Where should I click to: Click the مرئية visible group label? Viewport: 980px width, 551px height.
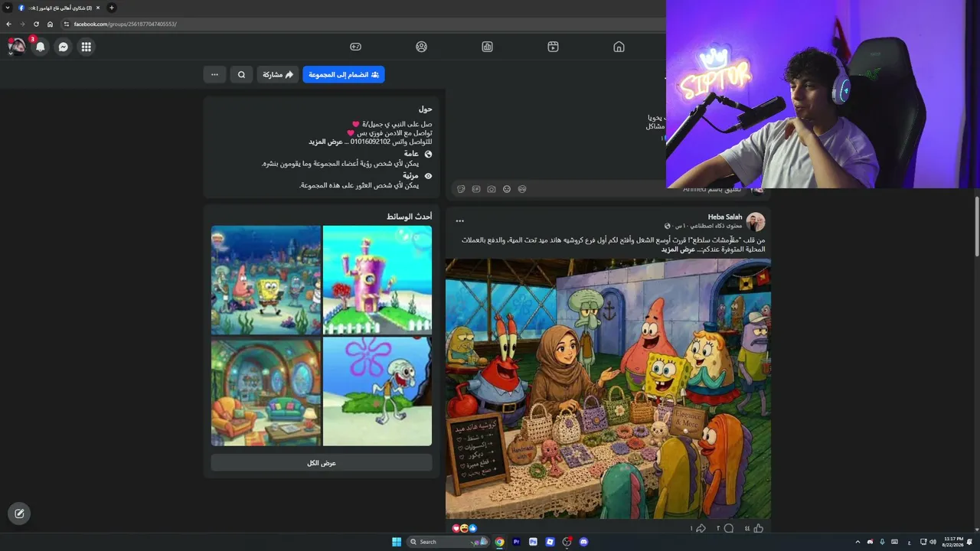tap(411, 176)
